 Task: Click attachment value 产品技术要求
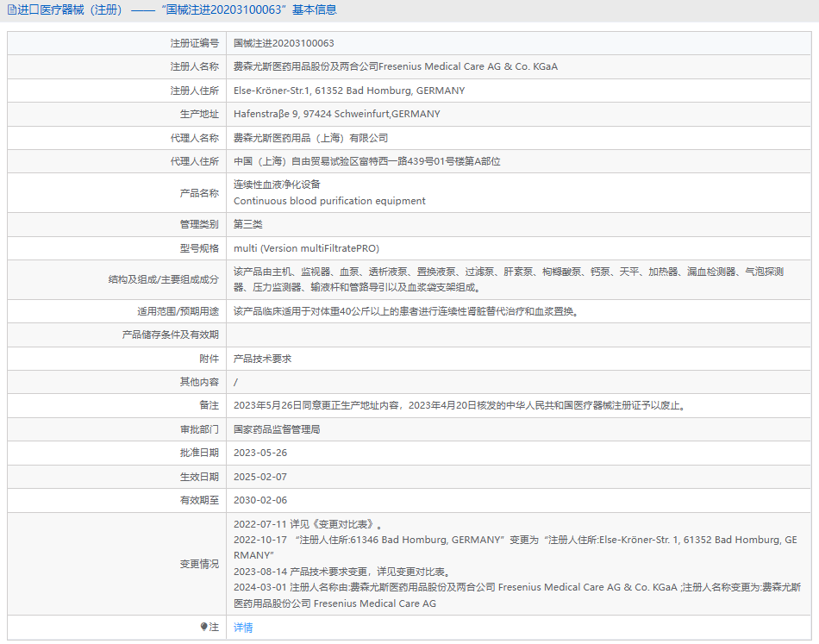coord(262,359)
